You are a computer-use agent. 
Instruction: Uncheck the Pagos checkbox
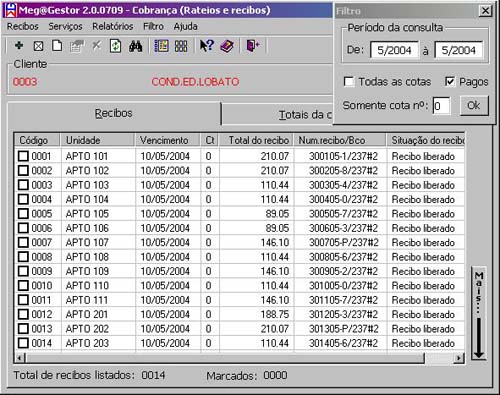[450, 81]
